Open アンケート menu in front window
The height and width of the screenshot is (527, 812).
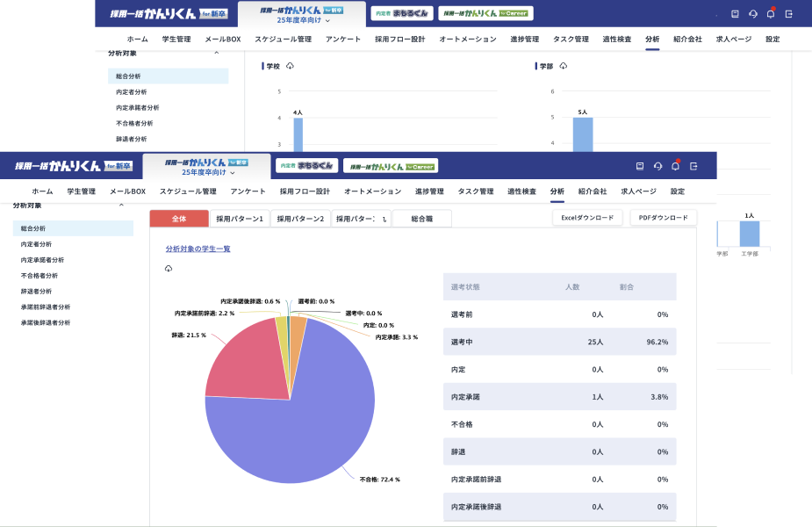click(248, 191)
